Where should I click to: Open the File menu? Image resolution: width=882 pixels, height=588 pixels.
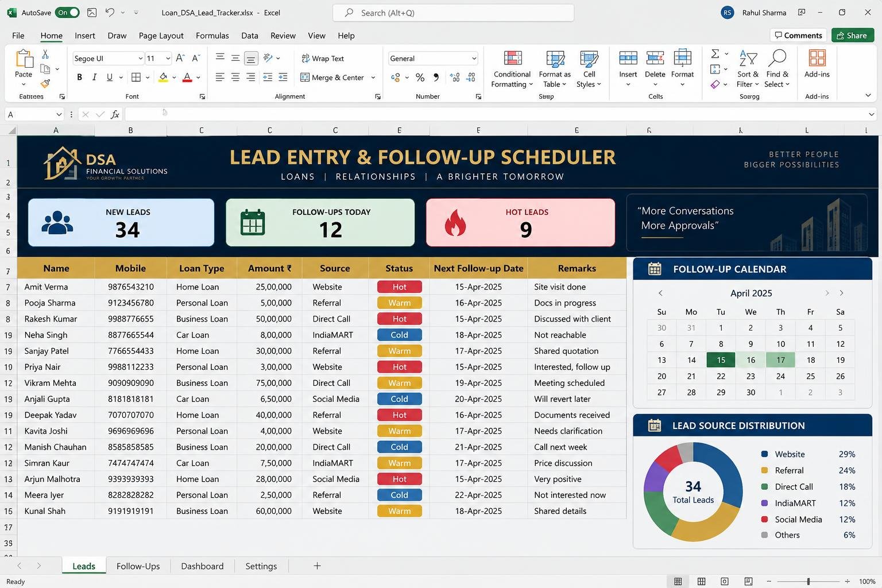pyautogui.click(x=18, y=36)
